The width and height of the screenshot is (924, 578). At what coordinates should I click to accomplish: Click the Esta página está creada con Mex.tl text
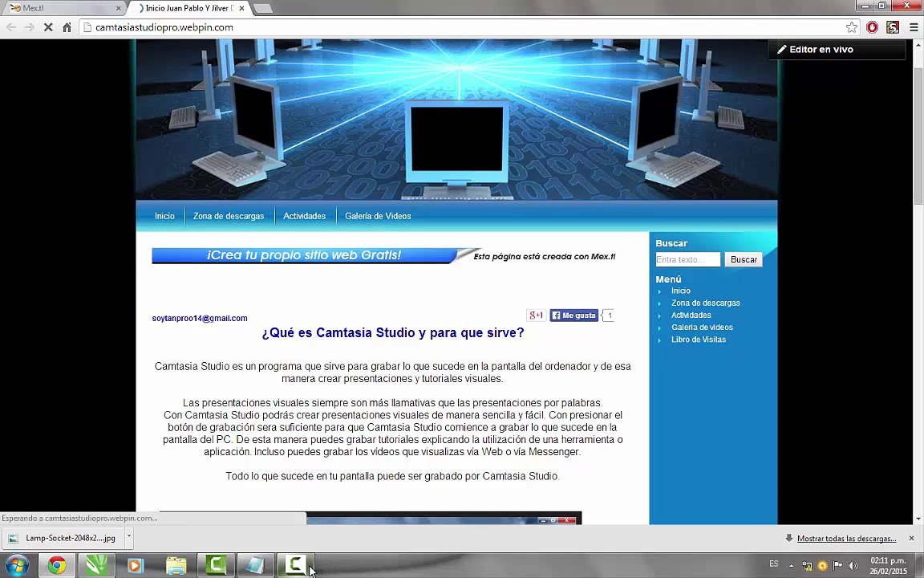(x=545, y=257)
